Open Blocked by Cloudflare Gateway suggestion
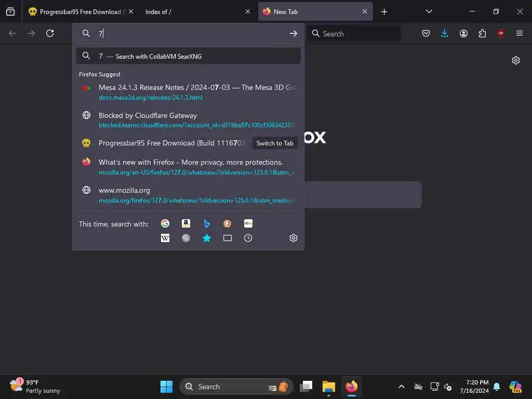532x399 pixels. pyautogui.click(x=188, y=120)
